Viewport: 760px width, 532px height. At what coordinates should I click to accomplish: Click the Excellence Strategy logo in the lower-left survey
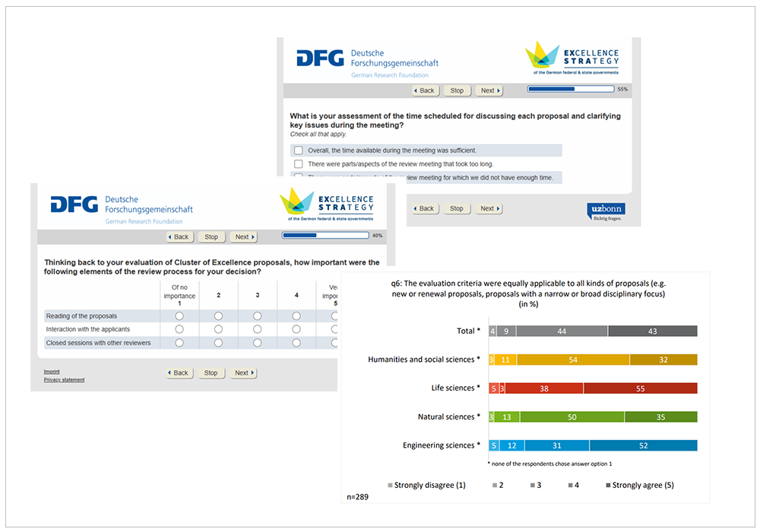[x=297, y=202]
